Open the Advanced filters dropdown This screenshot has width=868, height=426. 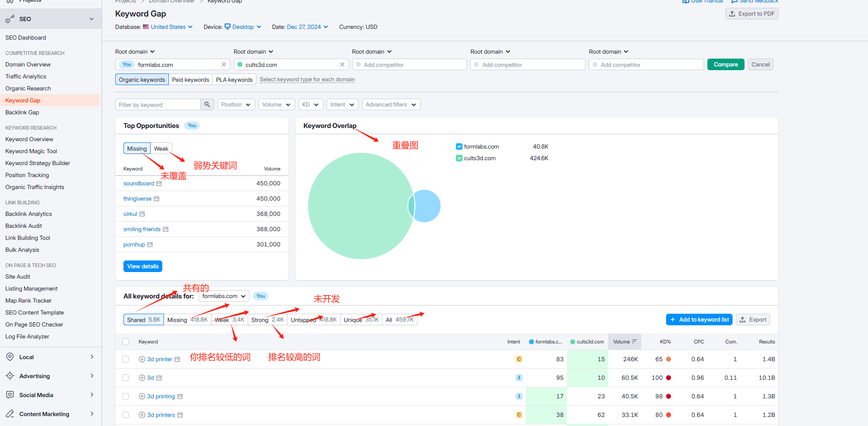[x=391, y=104]
